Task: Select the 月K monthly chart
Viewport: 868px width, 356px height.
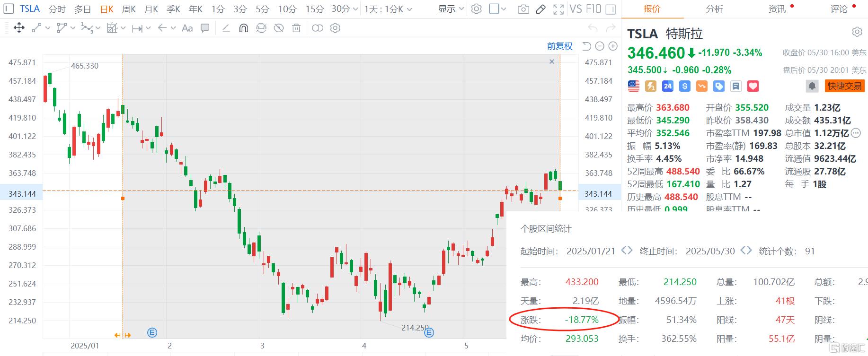Action: point(151,9)
